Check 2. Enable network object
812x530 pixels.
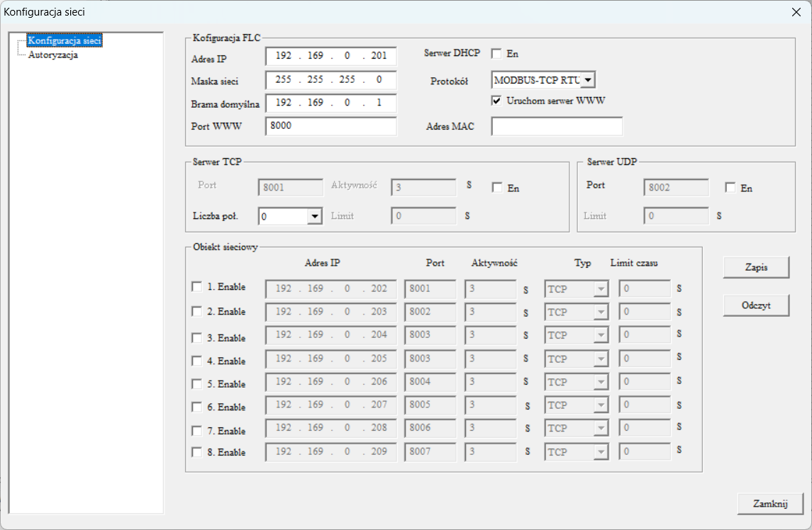[196, 312]
